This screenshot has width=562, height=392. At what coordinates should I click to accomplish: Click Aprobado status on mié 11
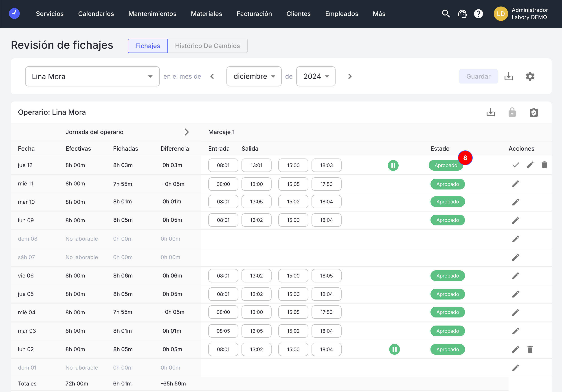tap(448, 184)
